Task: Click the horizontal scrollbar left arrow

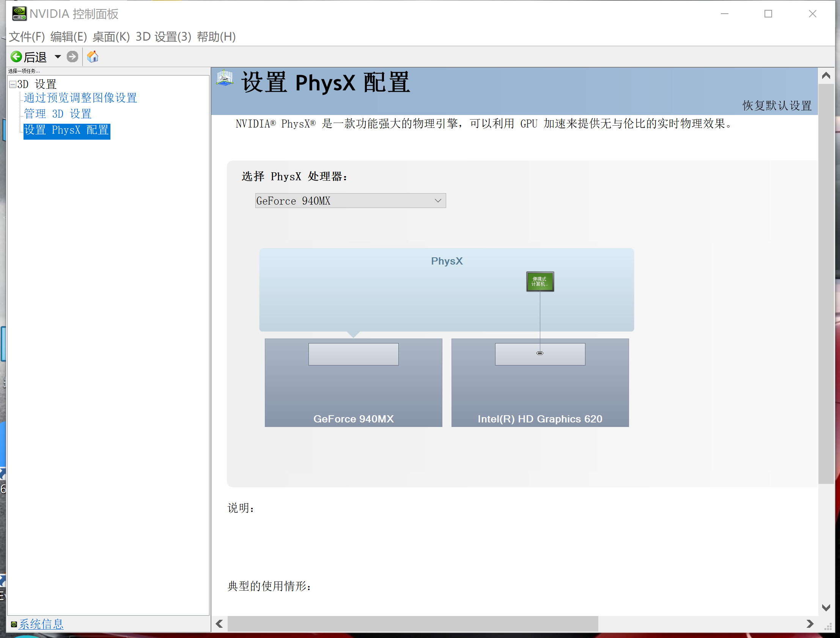Action: (x=219, y=624)
